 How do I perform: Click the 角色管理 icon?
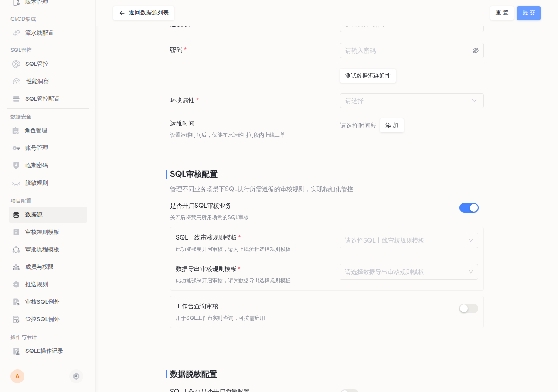(16, 131)
